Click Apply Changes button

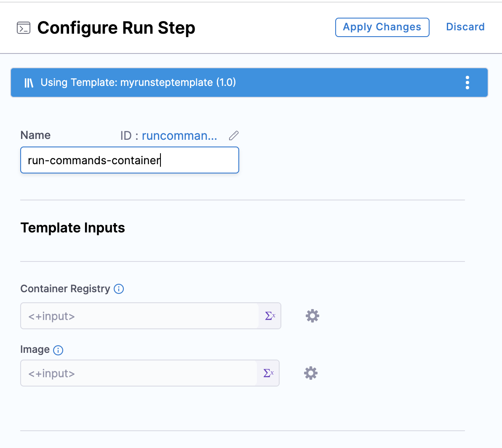tap(382, 27)
